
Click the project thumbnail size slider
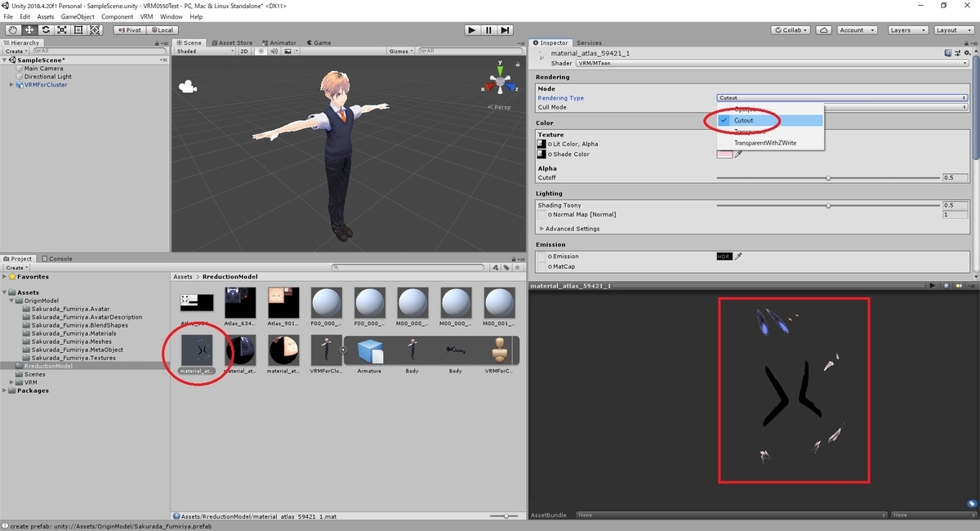(x=506, y=516)
